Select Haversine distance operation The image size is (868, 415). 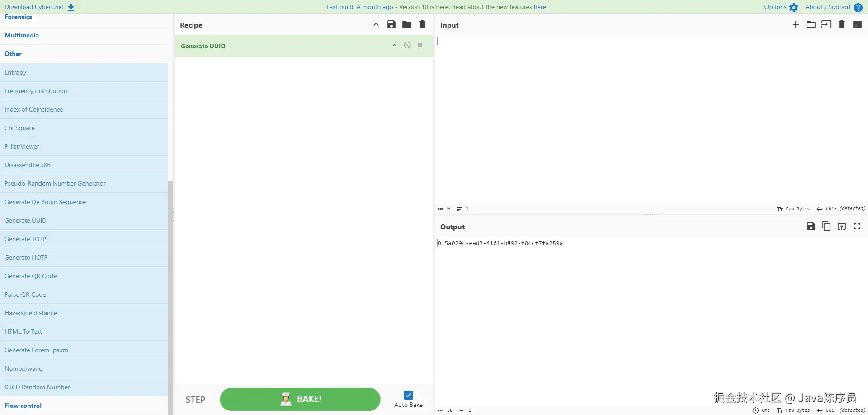pyautogui.click(x=84, y=313)
